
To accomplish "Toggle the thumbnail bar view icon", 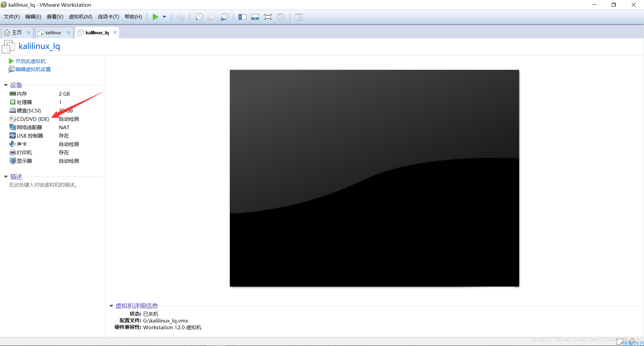I will pyautogui.click(x=255, y=17).
